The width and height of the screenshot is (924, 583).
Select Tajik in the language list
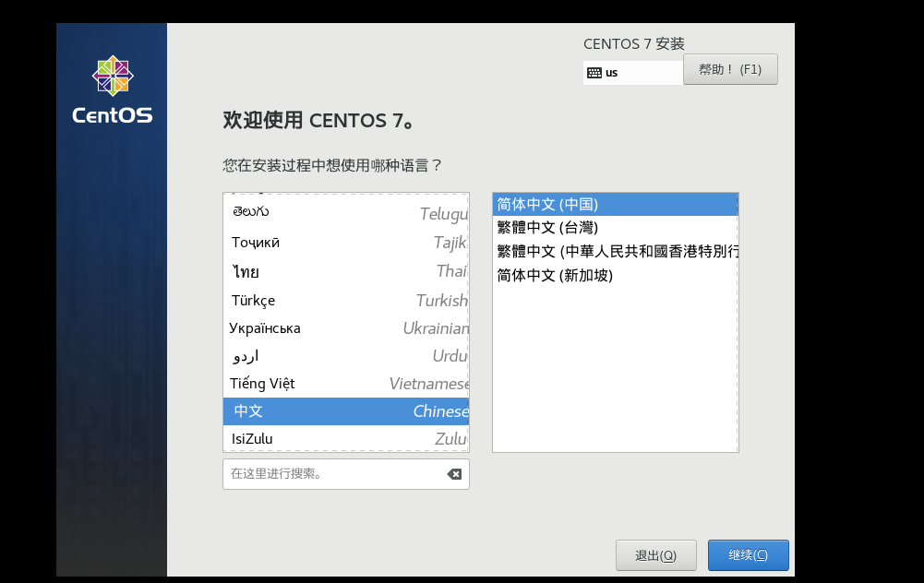tap(346, 242)
